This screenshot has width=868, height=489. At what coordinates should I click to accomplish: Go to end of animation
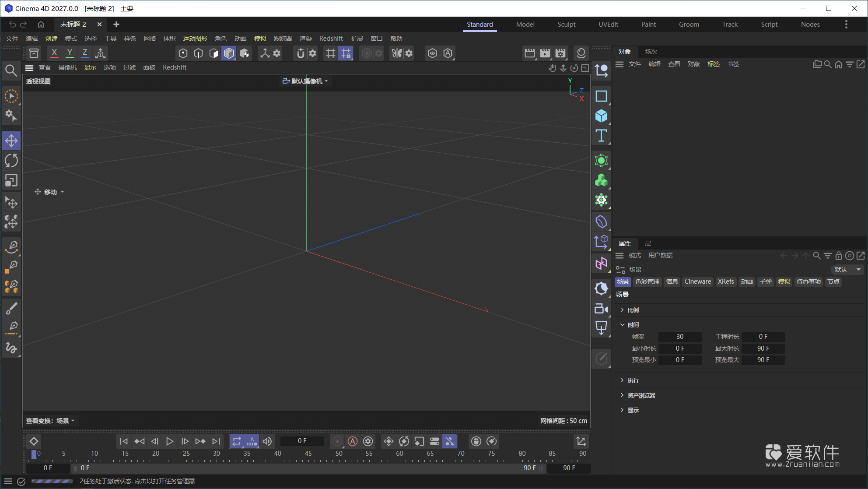coord(216,441)
